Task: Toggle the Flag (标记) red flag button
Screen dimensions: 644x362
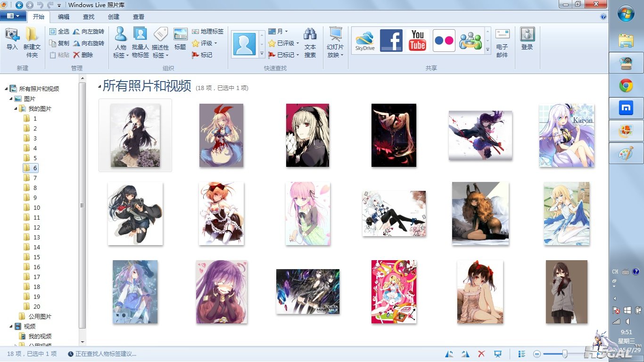Action: [x=202, y=55]
